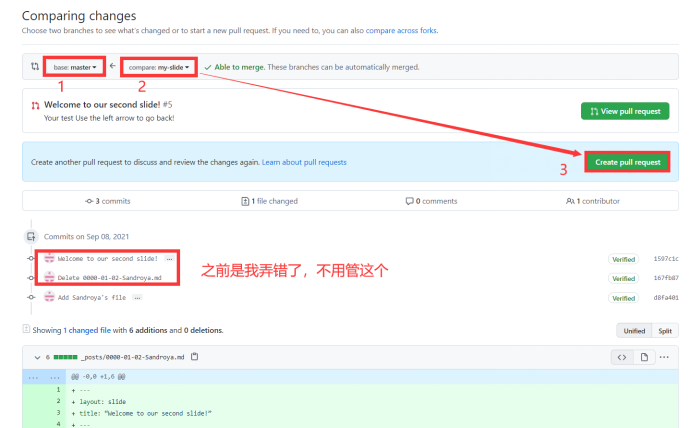Open file _posts/0000-01-02-Sandroya.md
Screen dimensions: 692x428
(132, 357)
